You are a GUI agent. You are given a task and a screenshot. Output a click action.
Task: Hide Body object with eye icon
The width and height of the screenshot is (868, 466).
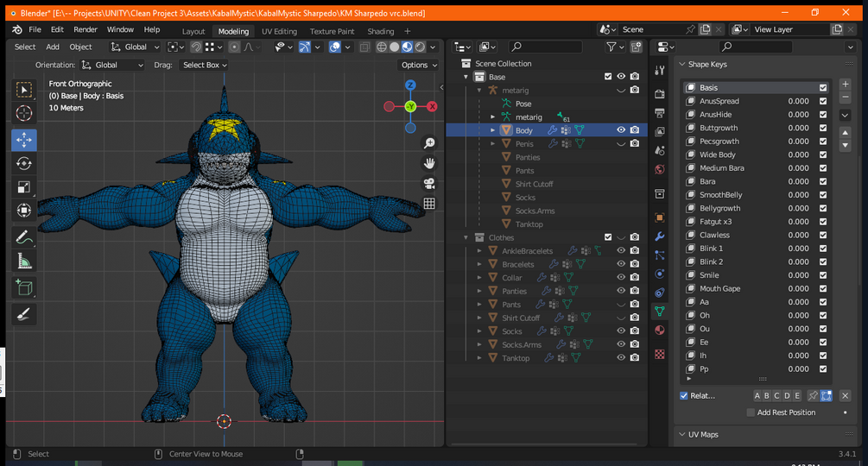[621, 130]
